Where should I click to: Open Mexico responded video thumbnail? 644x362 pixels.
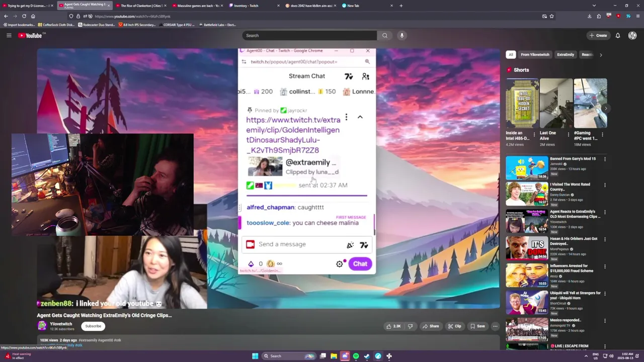point(527,330)
